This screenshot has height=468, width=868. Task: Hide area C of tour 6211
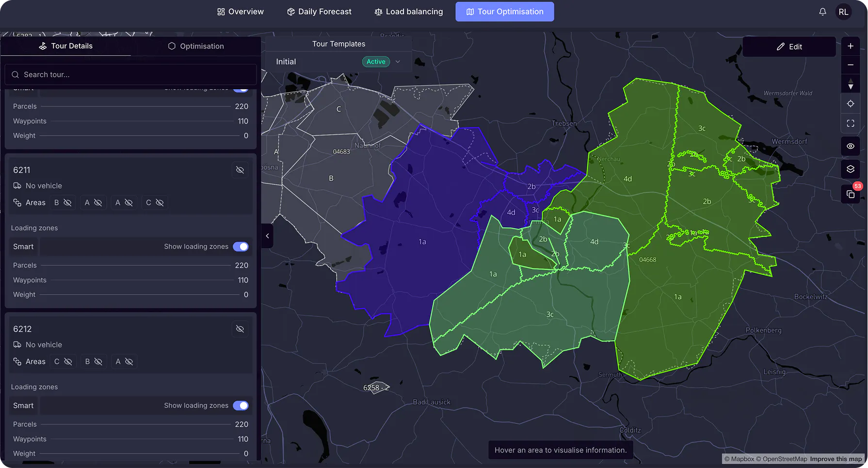[160, 203]
